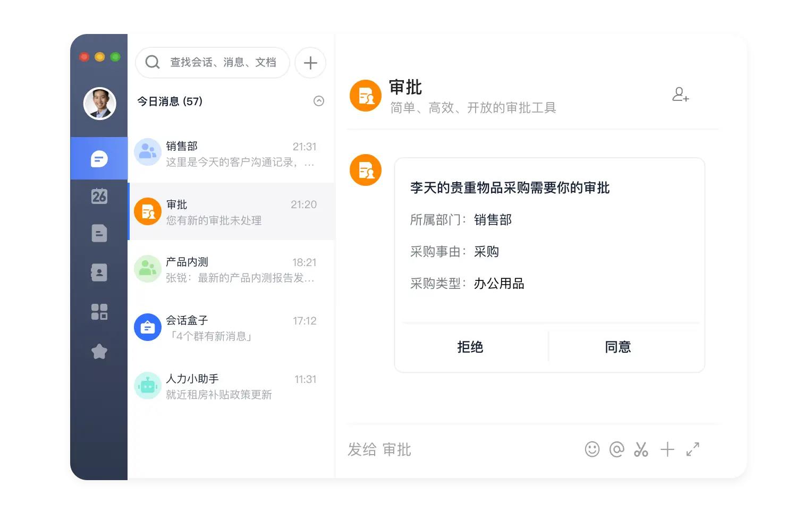Click the 21:31 timestamp of 销售部
The image size is (812, 512).
(x=304, y=147)
